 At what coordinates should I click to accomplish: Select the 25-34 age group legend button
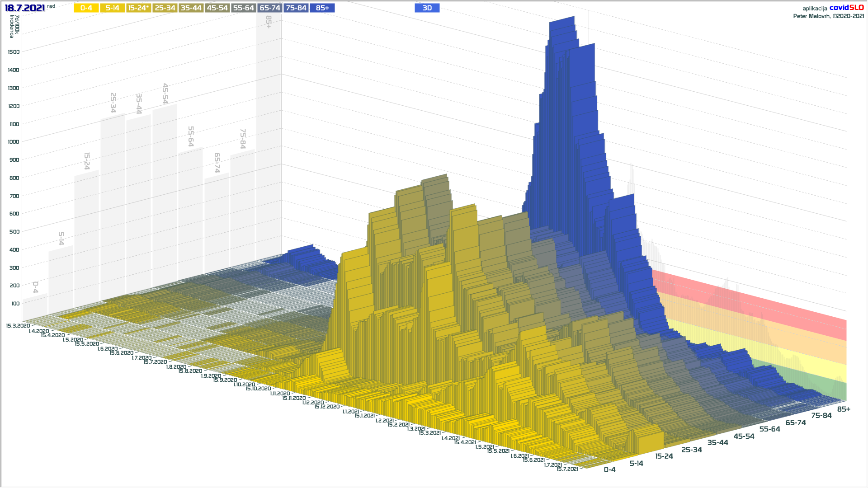165,8
